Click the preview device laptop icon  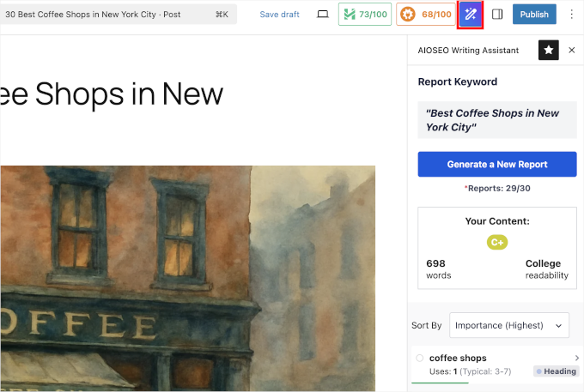coord(323,15)
